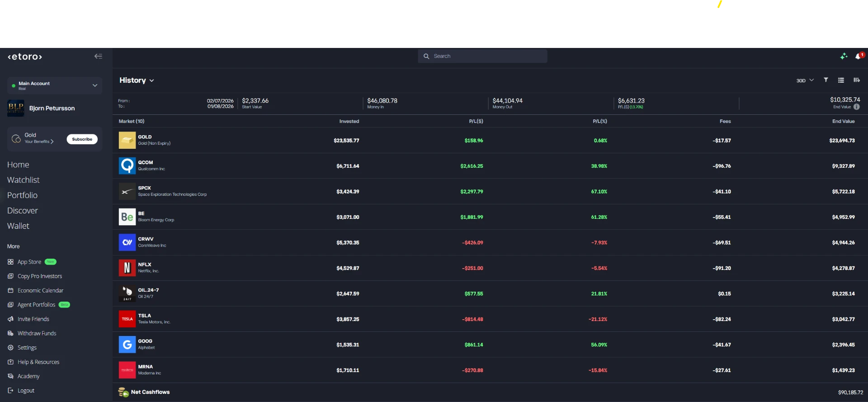Open Agent Portfolios
This screenshot has height=402, width=868.
(x=36, y=305)
